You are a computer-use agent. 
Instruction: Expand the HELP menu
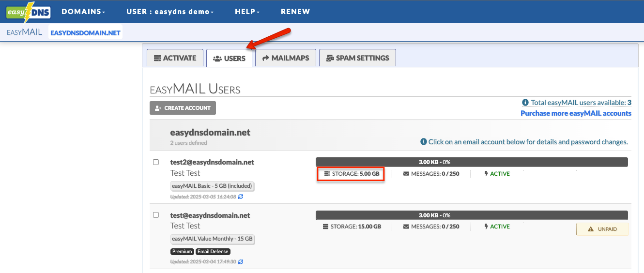(247, 12)
